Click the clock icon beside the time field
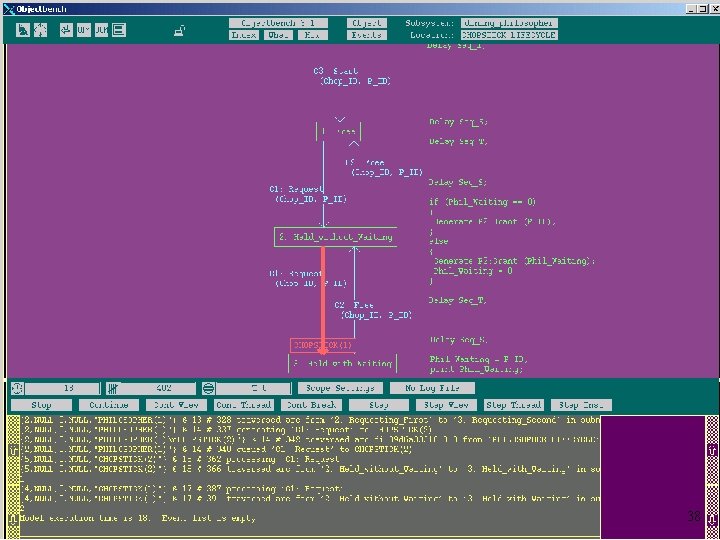The image size is (720, 540). pos(17,388)
